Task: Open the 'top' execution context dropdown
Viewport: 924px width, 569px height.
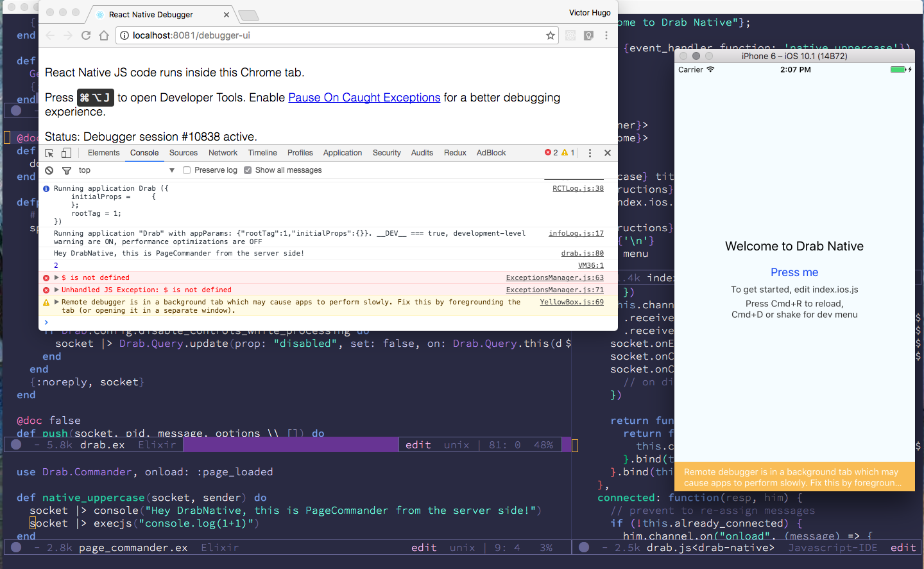Action: point(126,170)
